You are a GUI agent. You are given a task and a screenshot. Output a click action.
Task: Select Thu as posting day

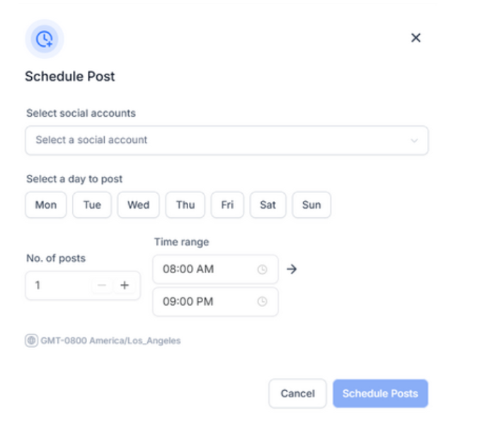click(x=185, y=205)
